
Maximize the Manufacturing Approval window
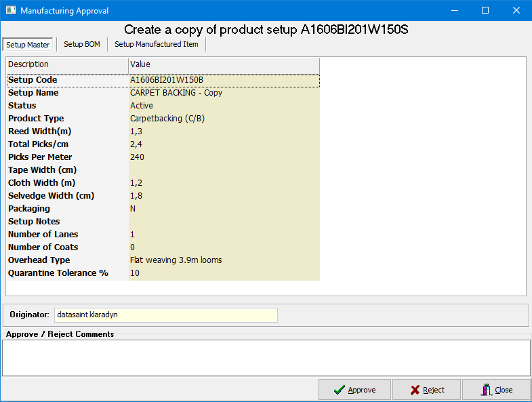point(485,10)
